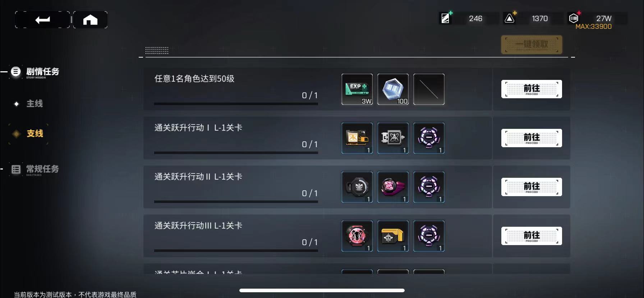
Task: Inspect pink ring reward in second L-1 task
Action: pos(393,187)
